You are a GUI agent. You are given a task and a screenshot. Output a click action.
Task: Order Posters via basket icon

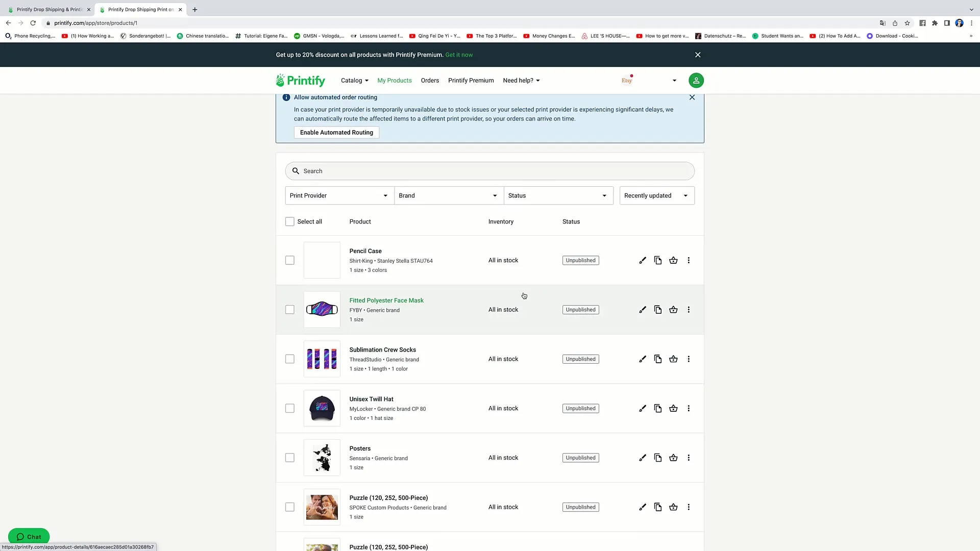[x=673, y=458]
